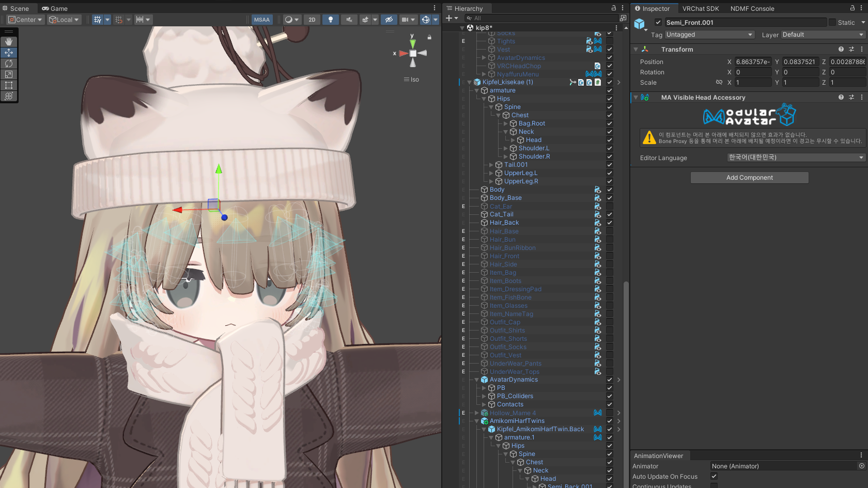The width and height of the screenshot is (868, 488).
Task: Open the NDMF Console tab
Action: tap(752, 8)
